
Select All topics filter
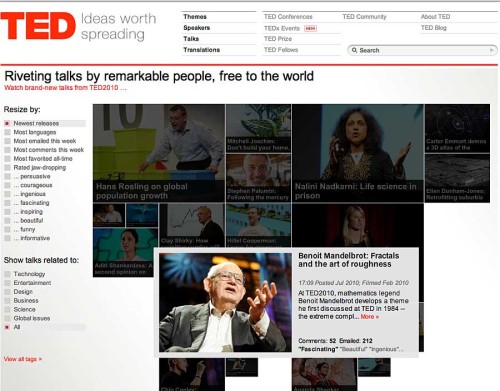point(45,327)
